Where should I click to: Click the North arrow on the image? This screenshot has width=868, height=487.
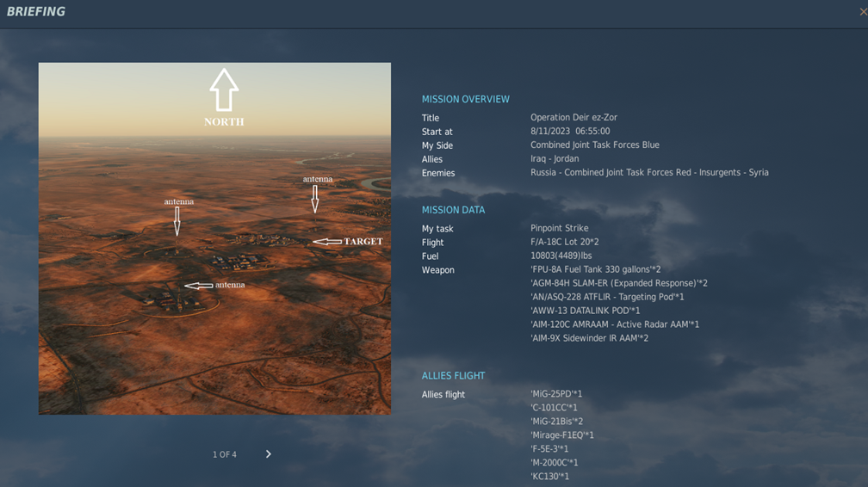[x=224, y=90]
